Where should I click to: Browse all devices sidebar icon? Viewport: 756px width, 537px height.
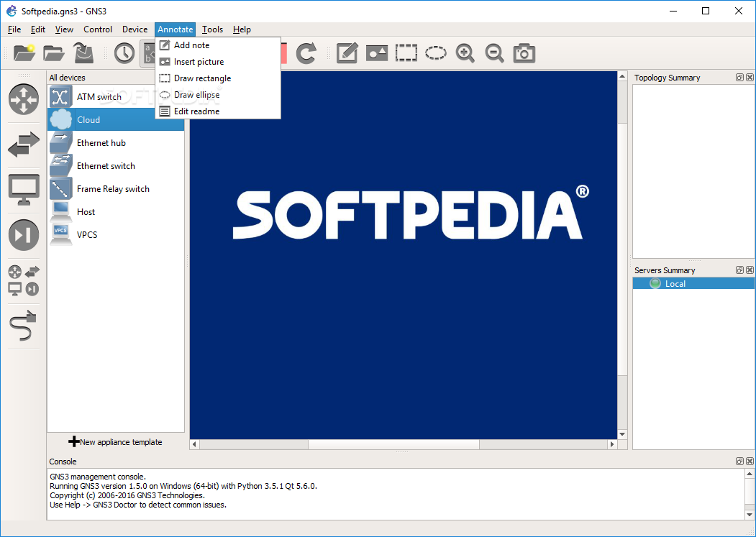24,280
